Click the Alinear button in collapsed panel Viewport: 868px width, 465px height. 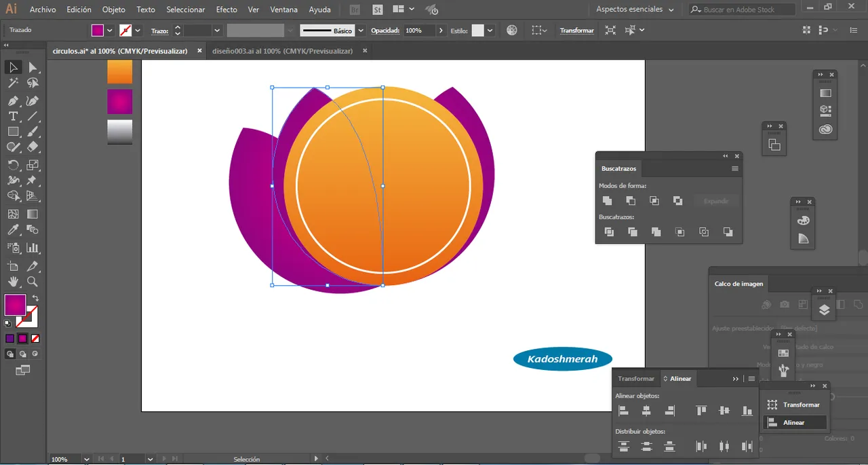click(795, 422)
